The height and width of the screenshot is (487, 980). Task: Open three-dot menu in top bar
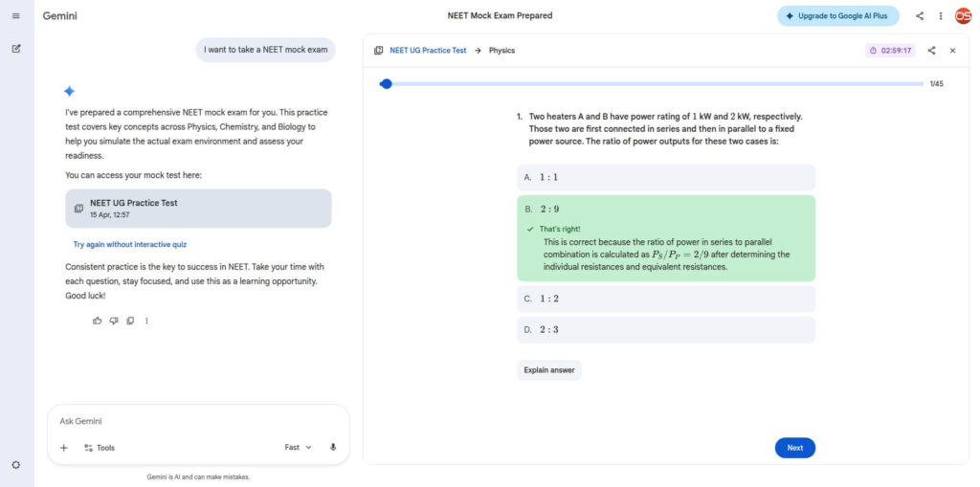(941, 16)
